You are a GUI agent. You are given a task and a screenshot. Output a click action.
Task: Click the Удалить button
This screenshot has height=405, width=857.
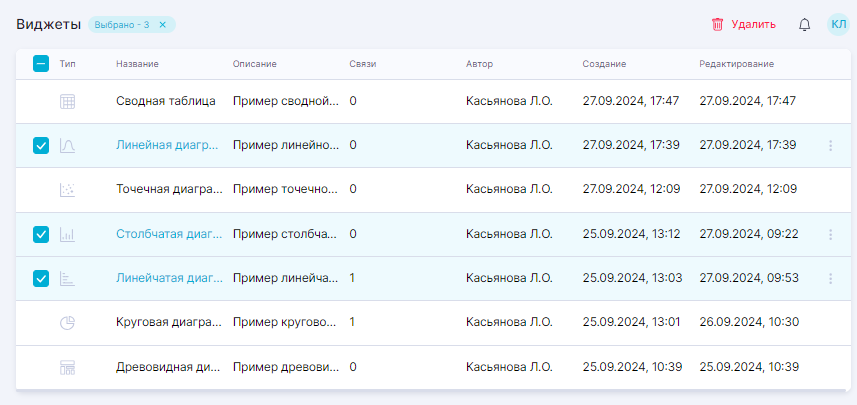743,25
